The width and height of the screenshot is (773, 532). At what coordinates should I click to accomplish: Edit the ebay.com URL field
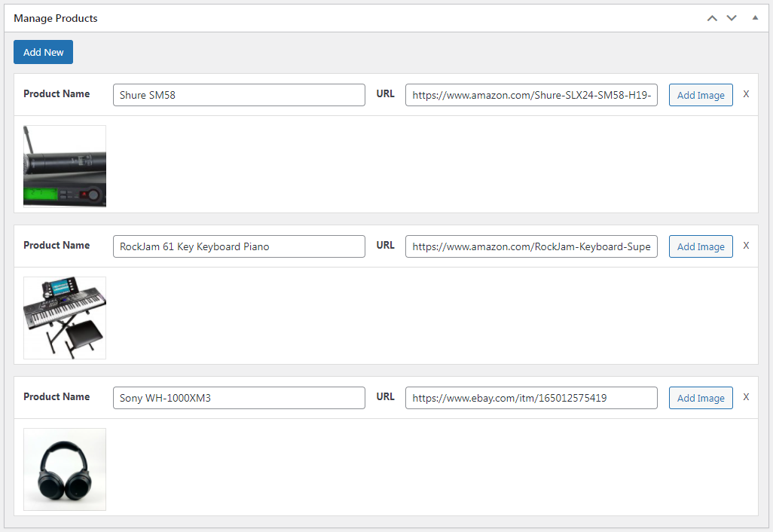tap(531, 398)
